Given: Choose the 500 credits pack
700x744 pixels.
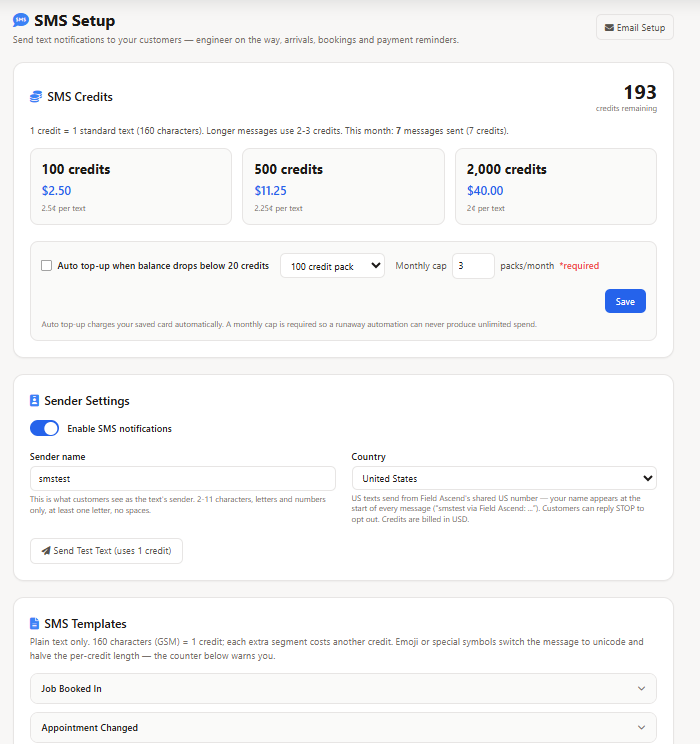Looking at the screenshot, I should pyautogui.click(x=343, y=186).
